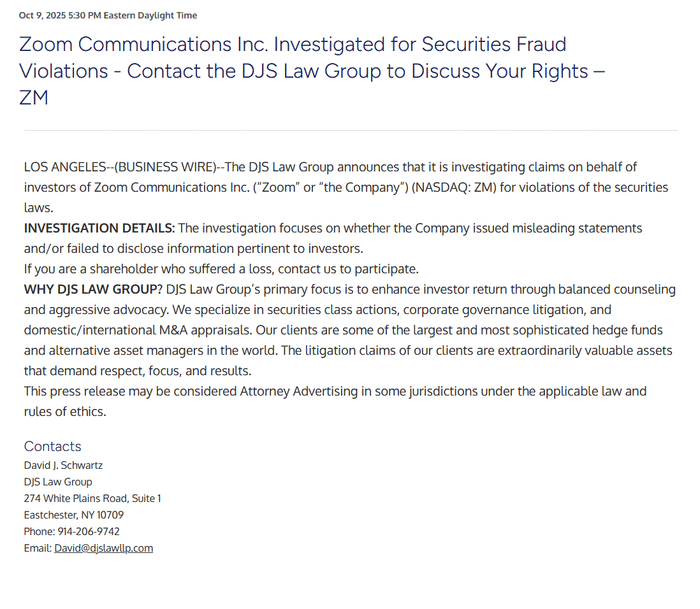Click the Phone: label in contacts
This screenshot has width=700, height=609.
[39, 531]
